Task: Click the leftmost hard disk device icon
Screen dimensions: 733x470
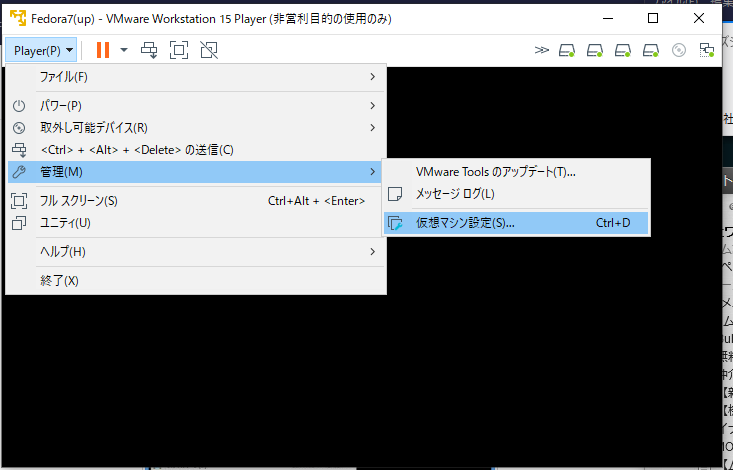Action: pos(567,50)
